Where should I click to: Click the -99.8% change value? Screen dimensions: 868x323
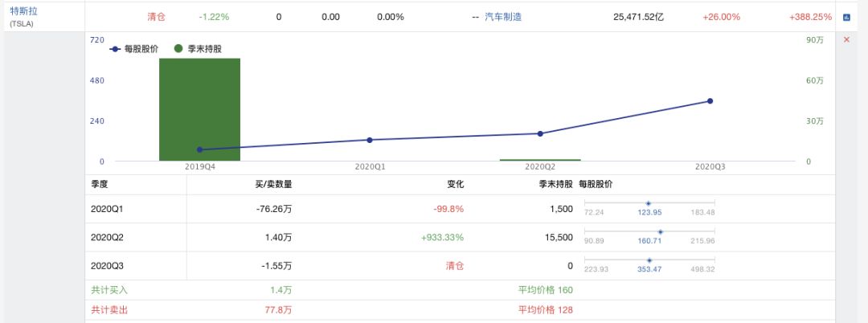(448, 210)
